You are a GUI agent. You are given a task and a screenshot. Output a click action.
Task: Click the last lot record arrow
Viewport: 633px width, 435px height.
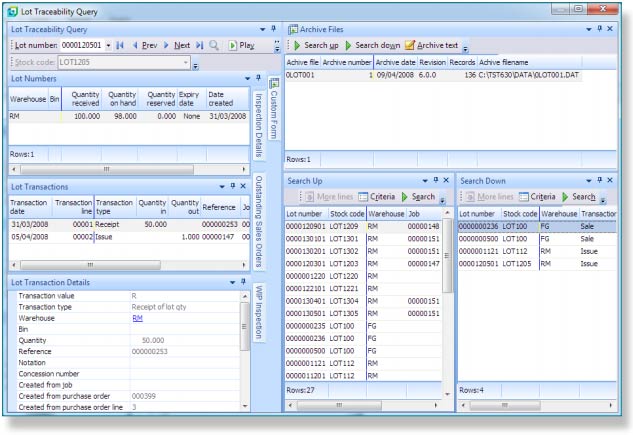click(x=198, y=46)
